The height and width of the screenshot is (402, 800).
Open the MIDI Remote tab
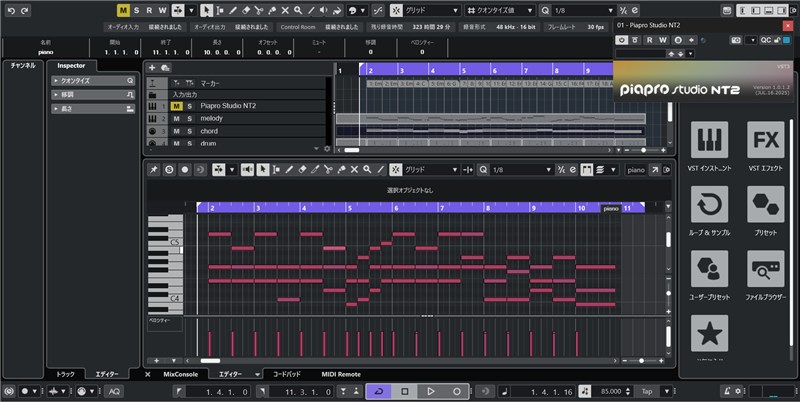[341, 374]
